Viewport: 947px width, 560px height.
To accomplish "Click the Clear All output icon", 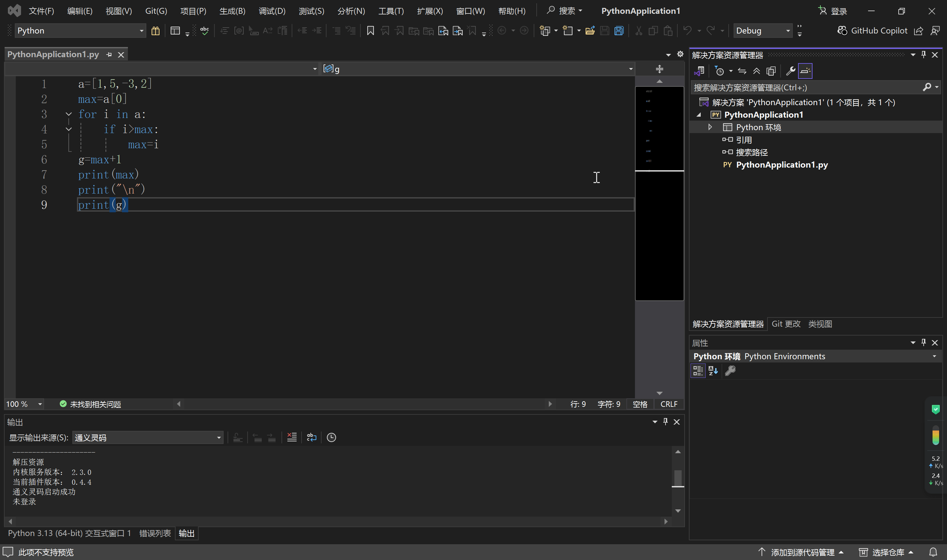I will [292, 437].
